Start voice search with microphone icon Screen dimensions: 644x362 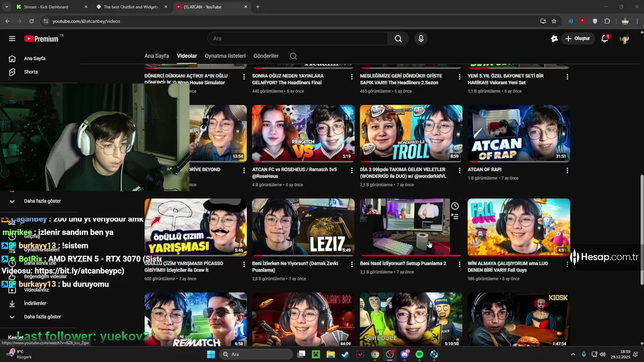click(421, 39)
